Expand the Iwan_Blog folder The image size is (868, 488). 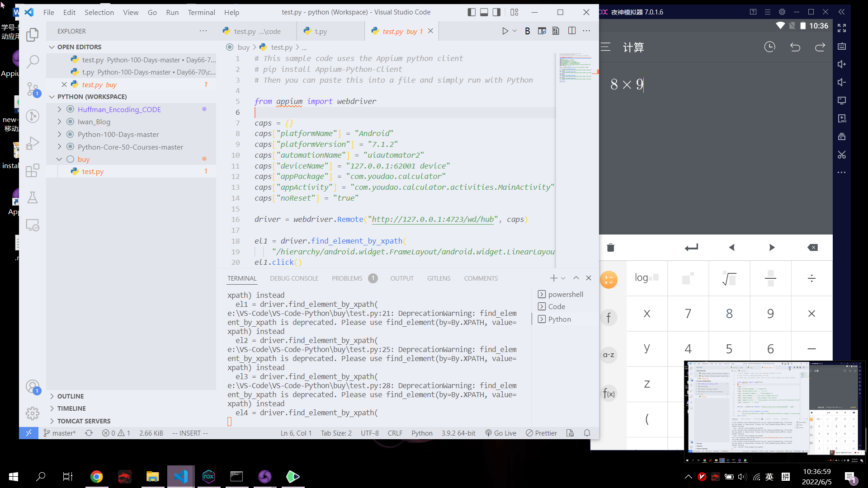(59, 122)
